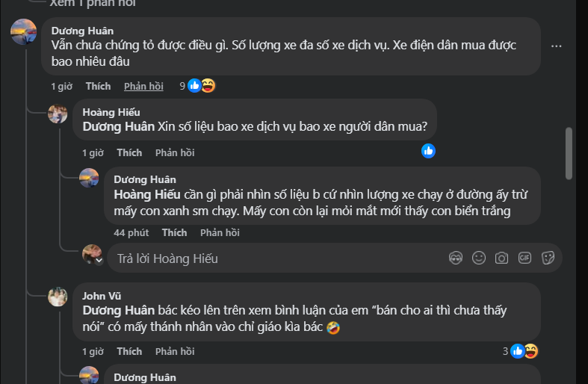Reply to Hoàng Hiếu's comment with Phản hồi
The image size is (588, 384).
pyautogui.click(x=175, y=153)
